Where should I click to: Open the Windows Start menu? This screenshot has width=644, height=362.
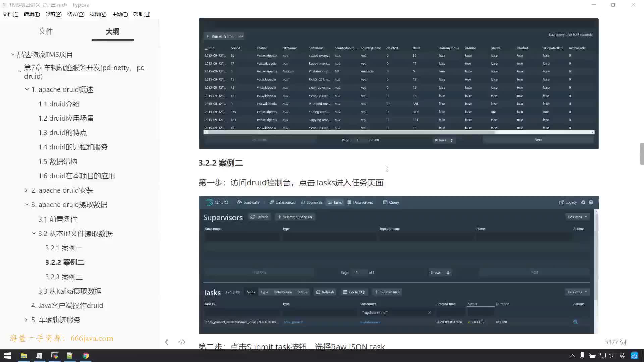click(x=7, y=356)
